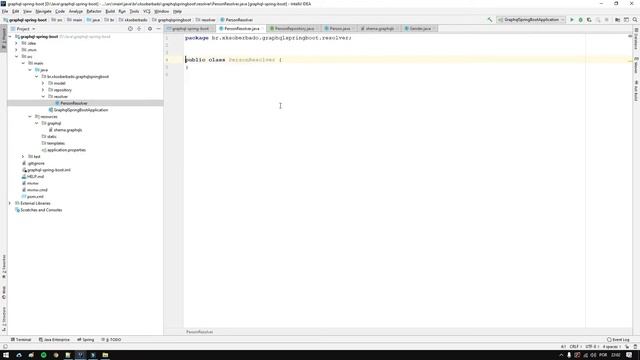Open the Project tool window stripe button
The image size is (640, 360).
(4, 38)
